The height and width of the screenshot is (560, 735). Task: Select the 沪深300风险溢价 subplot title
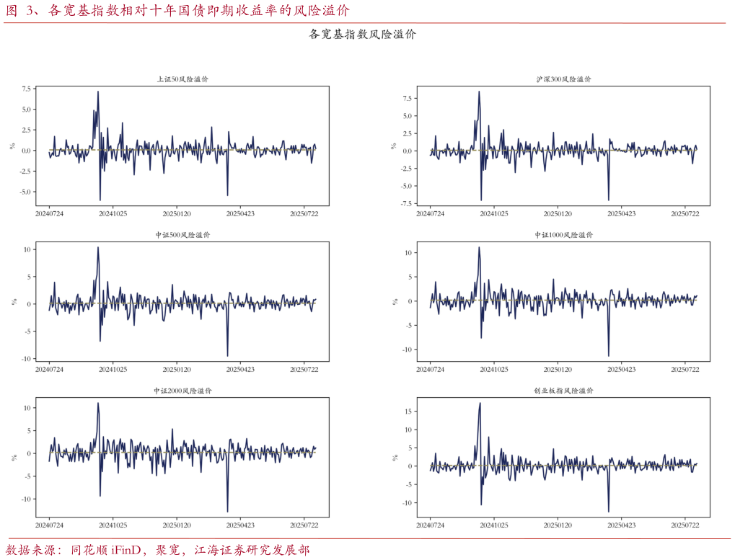click(x=563, y=79)
